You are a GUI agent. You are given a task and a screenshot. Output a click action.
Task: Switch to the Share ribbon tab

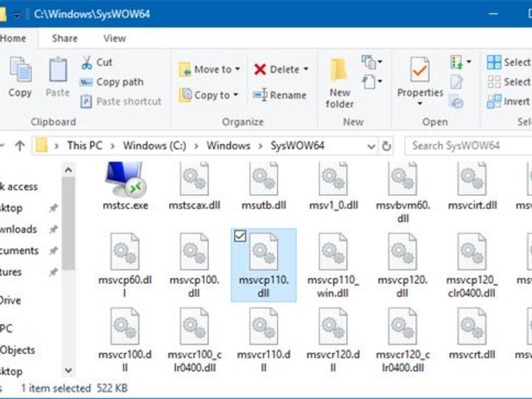point(65,38)
